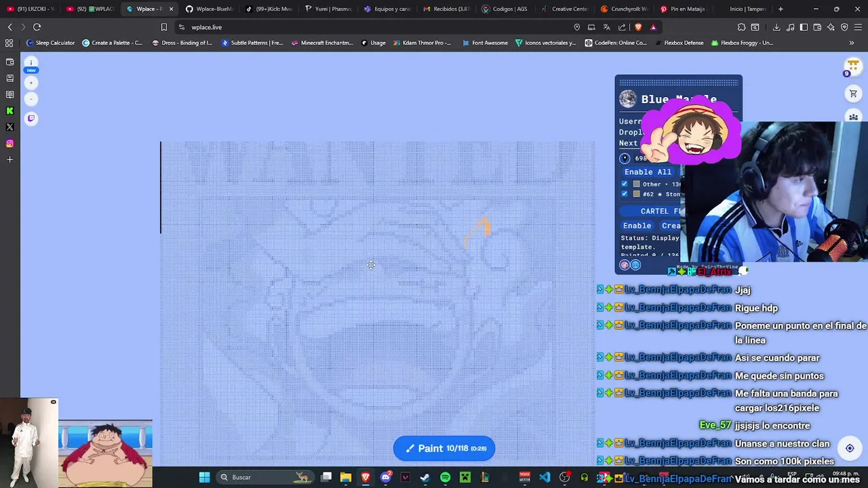Open browser sidebar Instagram icon
868x488 pixels.
point(9,143)
